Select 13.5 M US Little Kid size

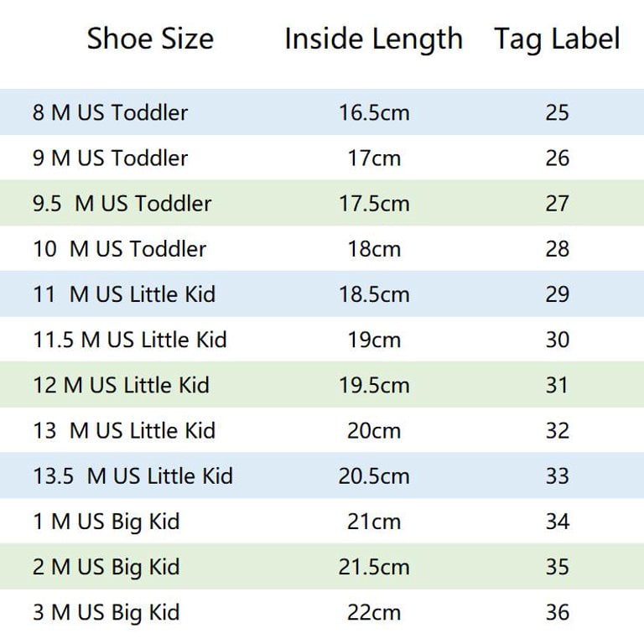coord(132,475)
